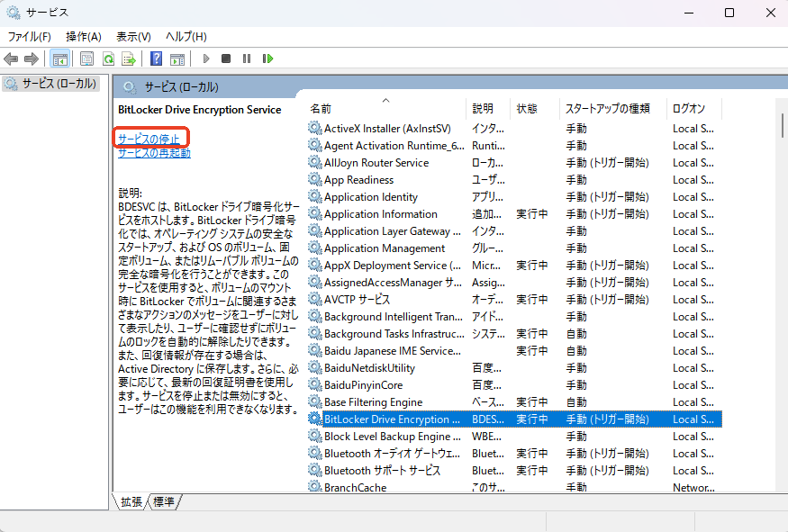The height and width of the screenshot is (532, 788).
Task: Export the service list via the export icon
Action: click(129, 59)
